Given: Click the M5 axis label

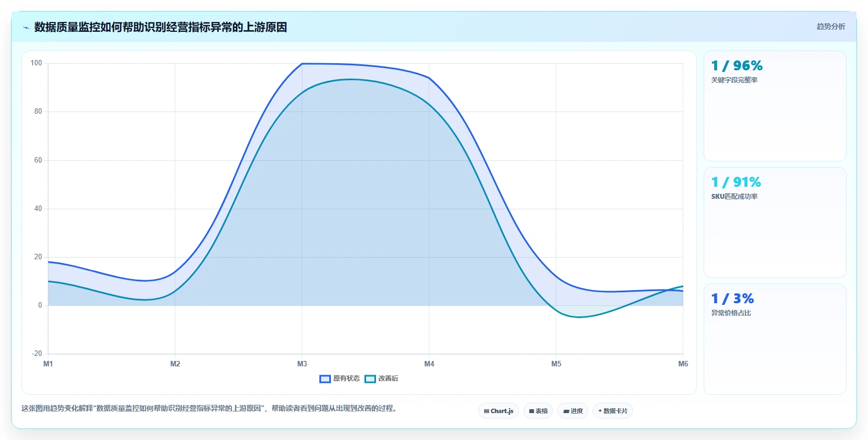Looking at the screenshot, I should [x=556, y=364].
